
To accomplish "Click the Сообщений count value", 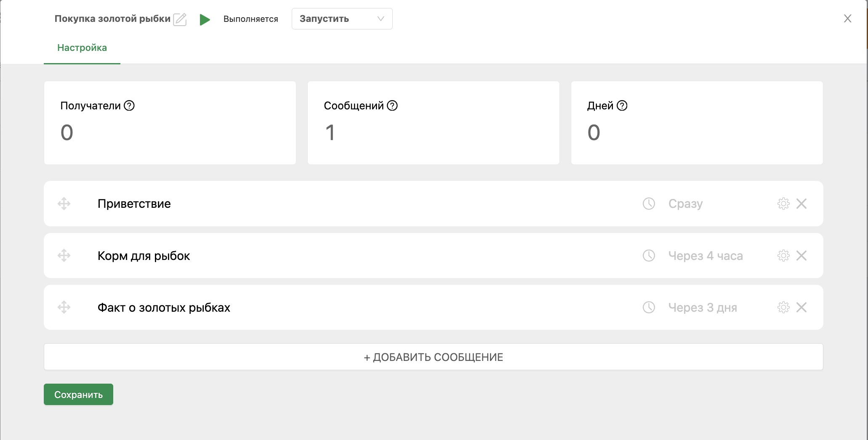I will [330, 133].
